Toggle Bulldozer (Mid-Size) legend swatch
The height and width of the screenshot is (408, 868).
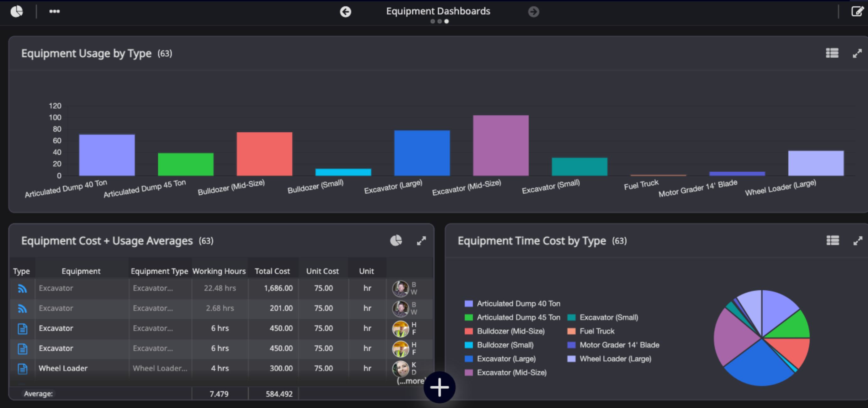click(469, 331)
